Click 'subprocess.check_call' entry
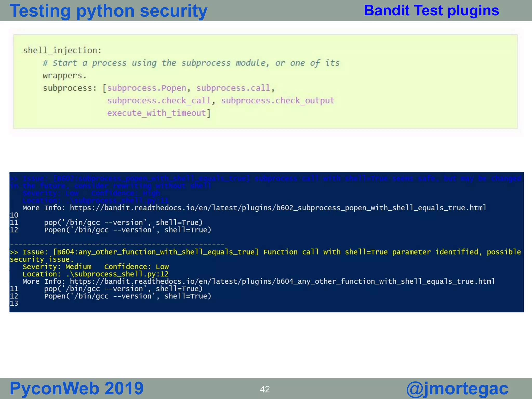532x399 pixels. click(x=159, y=101)
